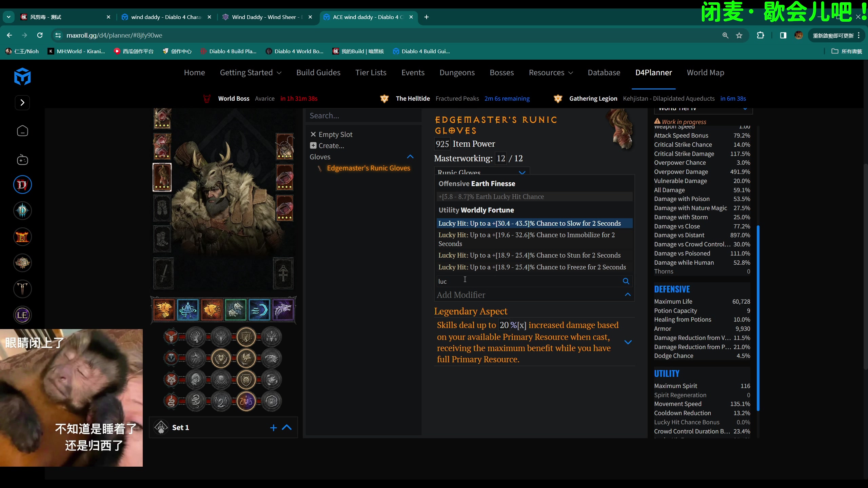Select the wolves companion skill icon
This screenshot has width=868, height=488.
[235, 310]
